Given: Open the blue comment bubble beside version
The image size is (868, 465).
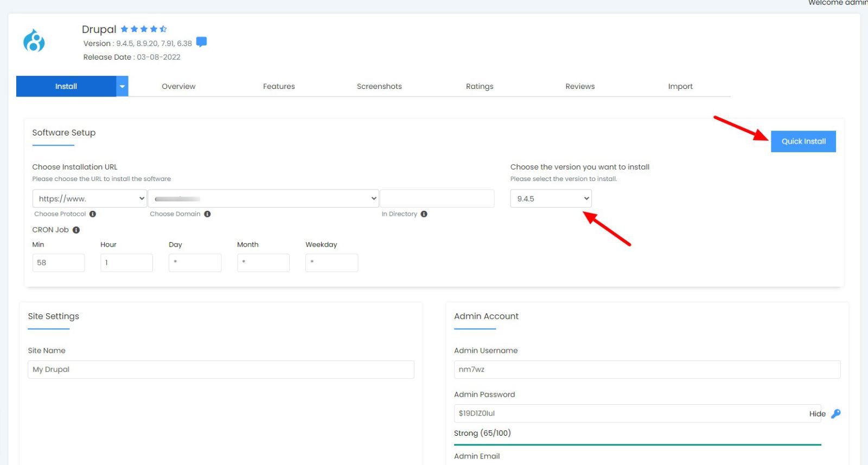Looking at the screenshot, I should 201,42.
